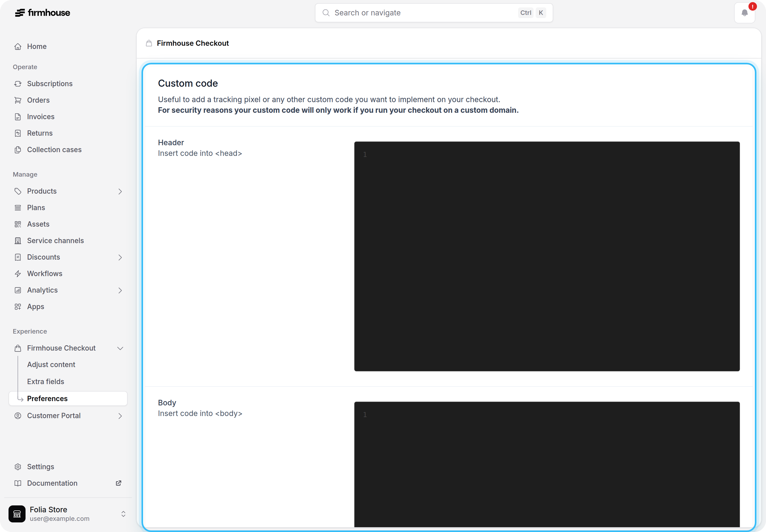Image resolution: width=766 pixels, height=532 pixels.
Task: Click the Documentation book icon
Action: coord(18,483)
